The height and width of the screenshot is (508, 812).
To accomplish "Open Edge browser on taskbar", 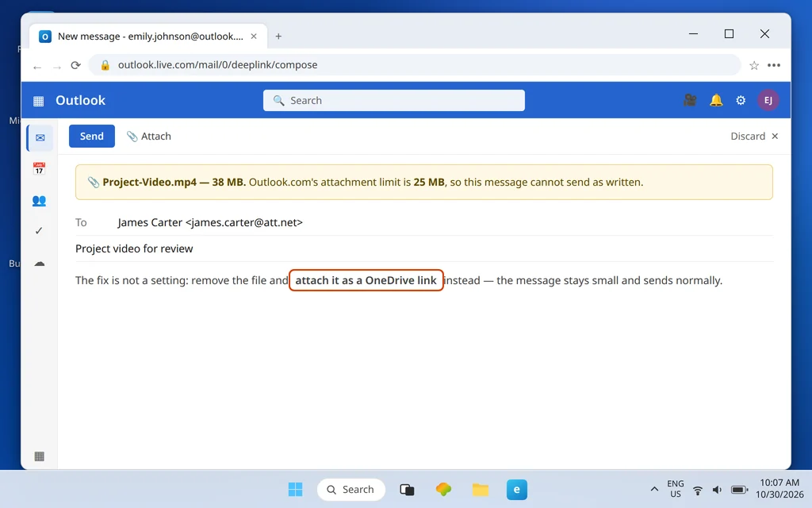I will (517, 489).
